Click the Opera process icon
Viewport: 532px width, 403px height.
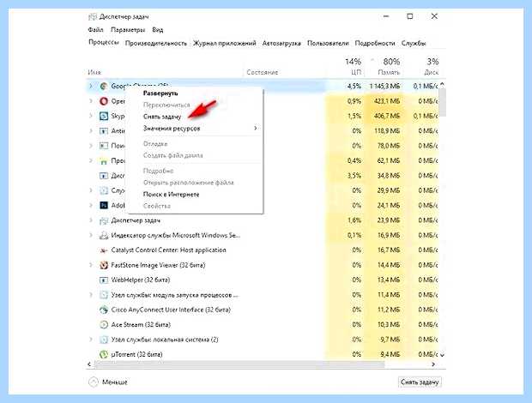pos(104,101)
